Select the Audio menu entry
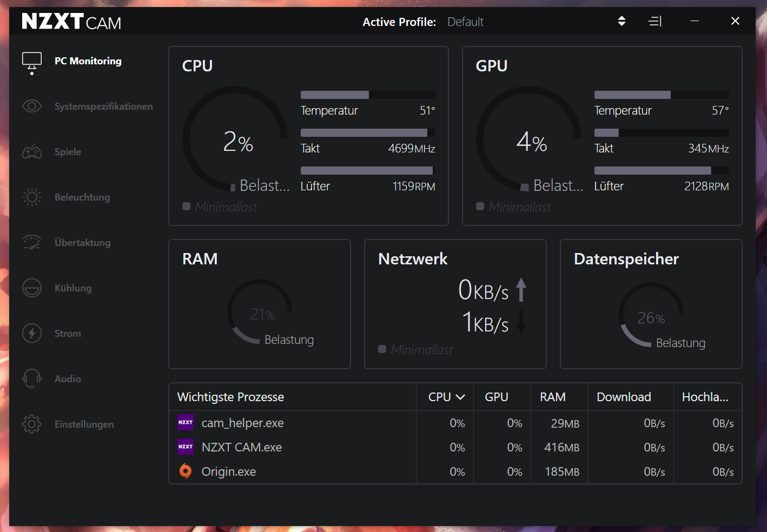The height and width of the screenshot is (532, 767). click(x=68, y=379)
